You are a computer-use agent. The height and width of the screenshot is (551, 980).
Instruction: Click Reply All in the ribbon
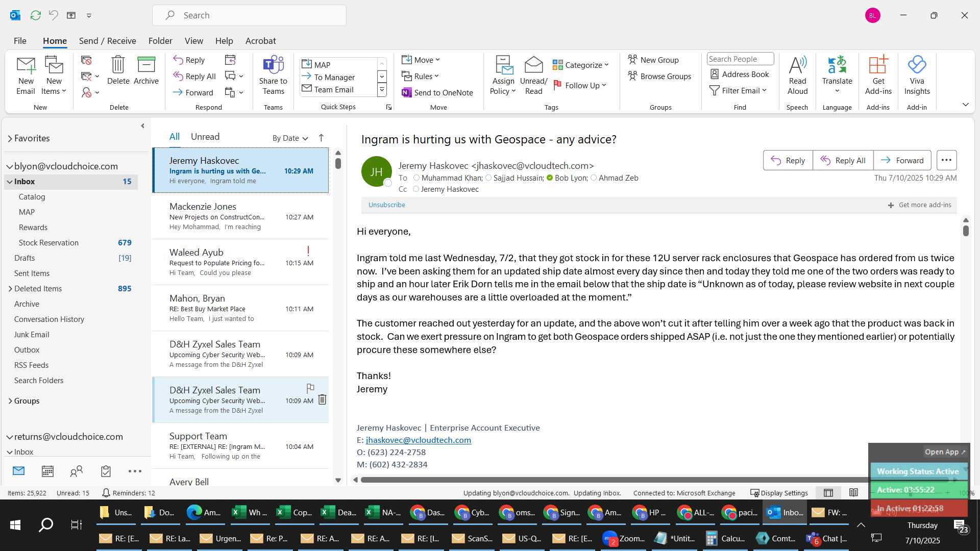pyautogui.click(x=194, y=76)
